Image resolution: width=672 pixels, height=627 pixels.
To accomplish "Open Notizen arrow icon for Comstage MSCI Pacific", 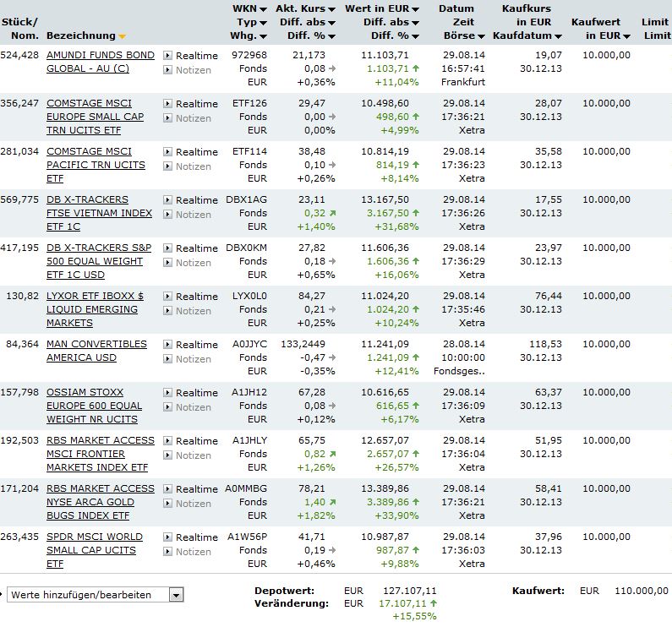I will (167, 166).
